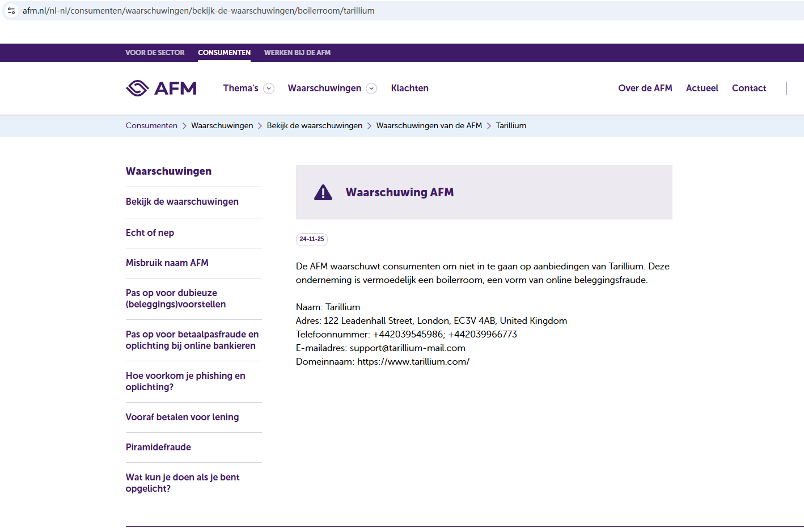
Task: Click the Consumenten breadcrumb link
Action: click(151, 125)
